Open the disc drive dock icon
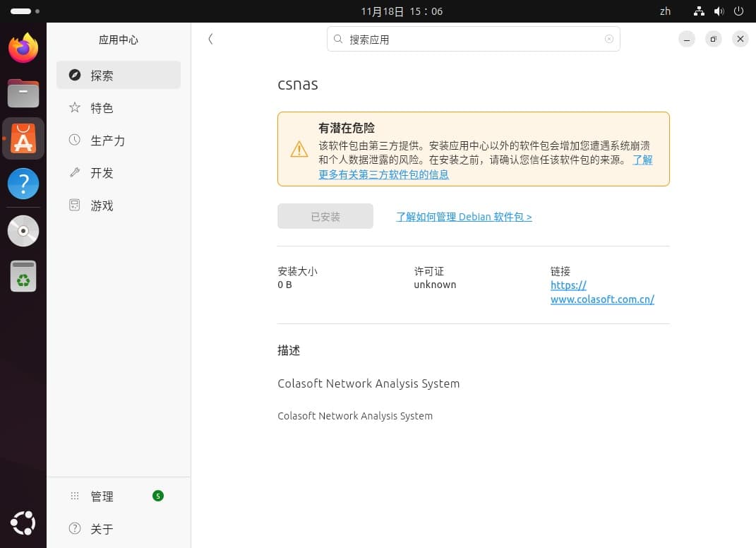The height and width of the screenshot is (548, 756). [x=23, y=231]
